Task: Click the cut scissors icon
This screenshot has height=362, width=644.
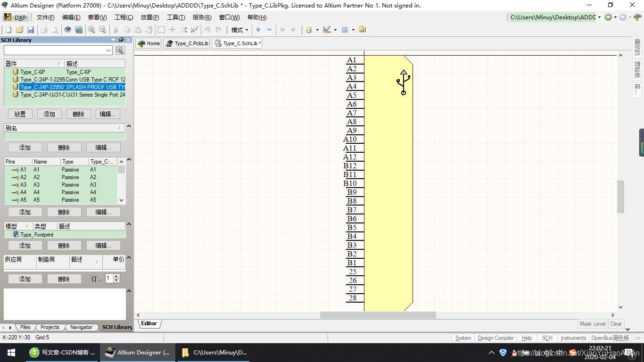Action: [116, 30]
